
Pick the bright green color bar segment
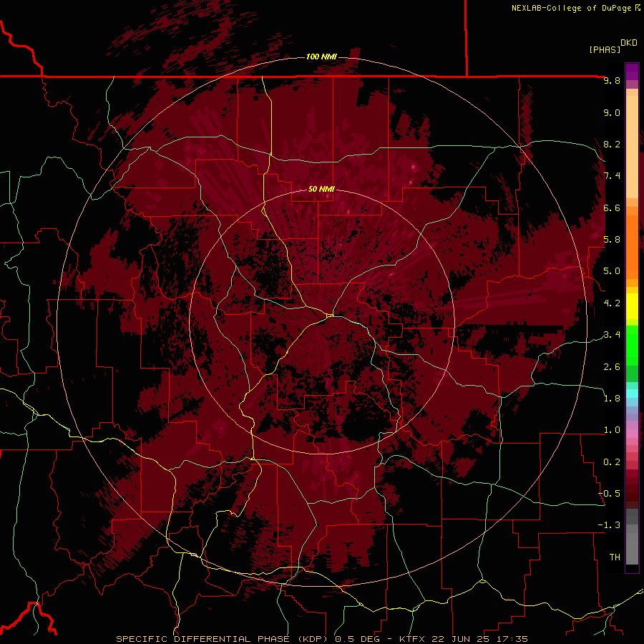[632, 346]
